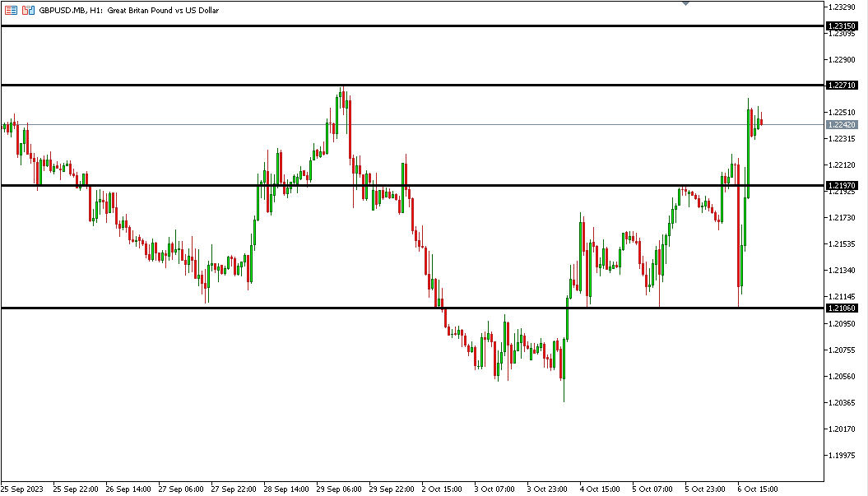Select the horizontal line label 1.21060
Screen dimensions: 868x496
point(842,308)
